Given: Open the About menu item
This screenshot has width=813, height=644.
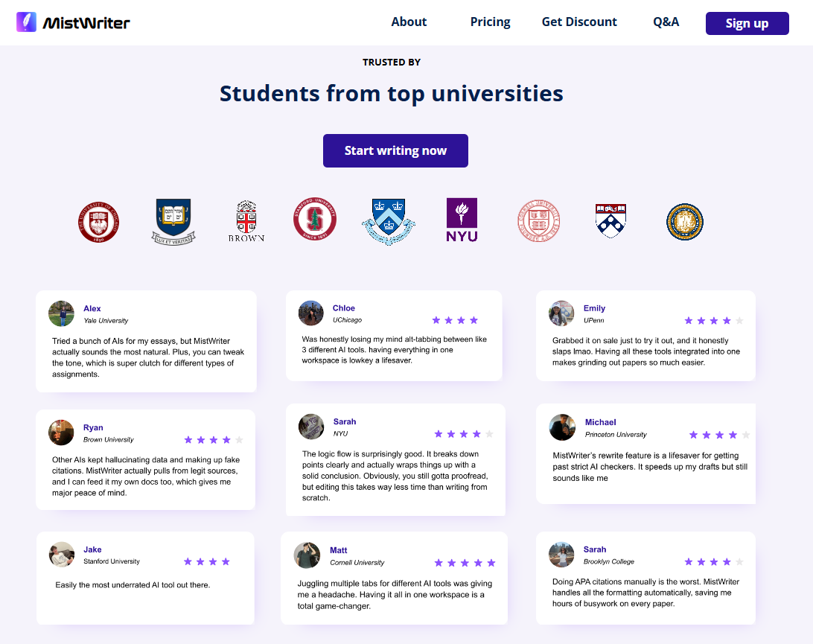Looking at the screenshot, I should [x=409, y=22].
